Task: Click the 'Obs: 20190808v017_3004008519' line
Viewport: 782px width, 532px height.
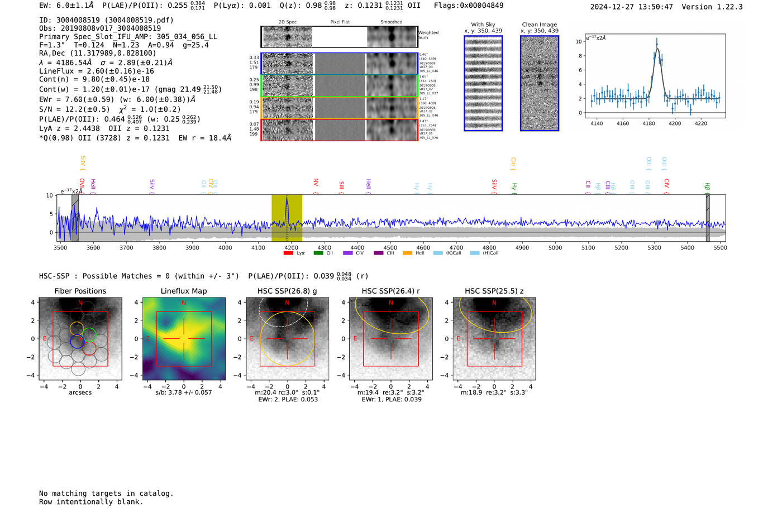Action: (100, 28)
